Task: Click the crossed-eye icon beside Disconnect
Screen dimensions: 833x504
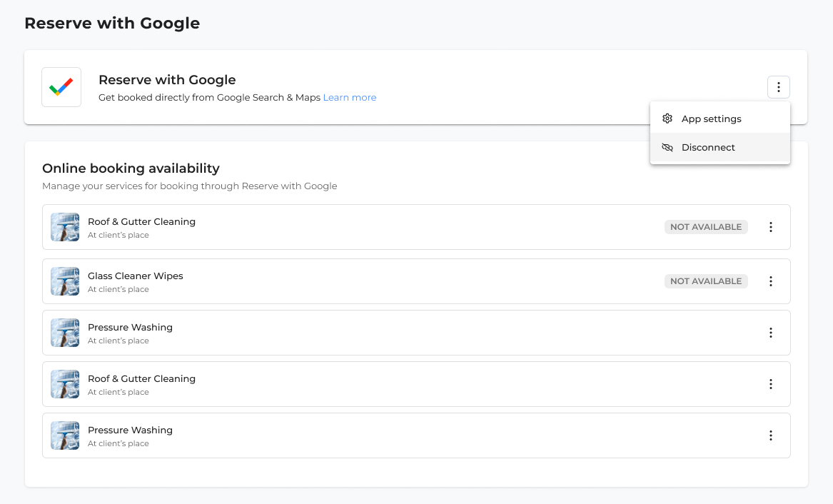Action: [667, 148]
